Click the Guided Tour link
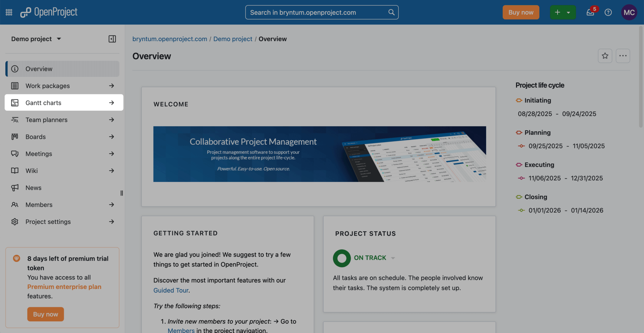This screenshot has height=333, width=644. [x=171, y=290]
